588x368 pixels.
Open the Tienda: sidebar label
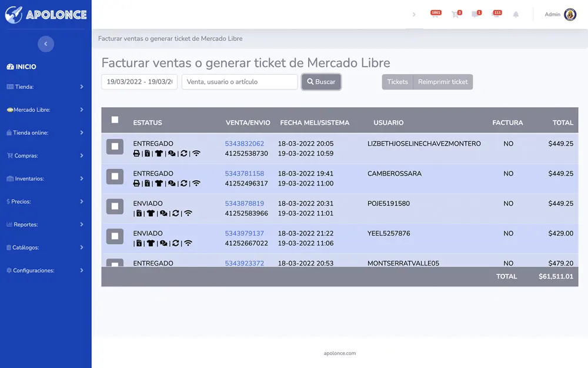pos(24,87)
